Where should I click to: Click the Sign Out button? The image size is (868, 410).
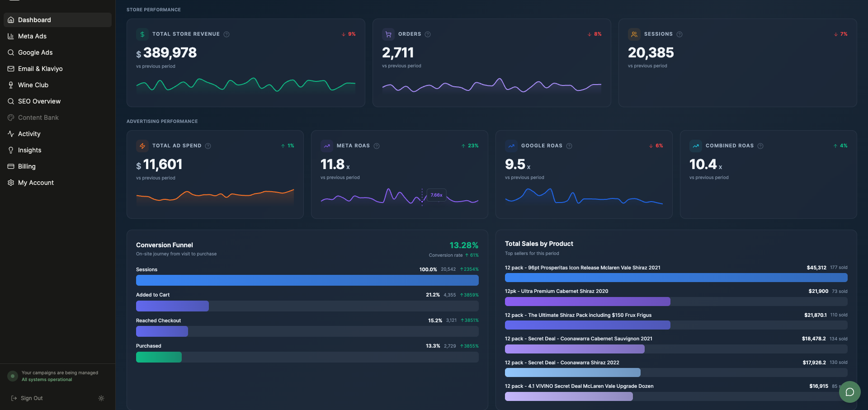(x=27, y=398)
